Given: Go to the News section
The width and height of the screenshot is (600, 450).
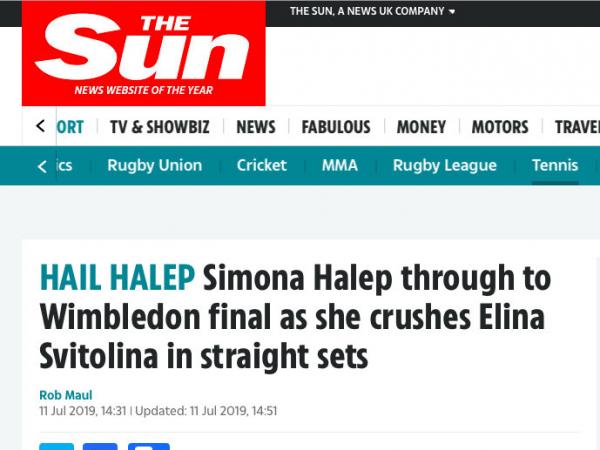Looking at the screenshot, I should (x=256, y=127).
